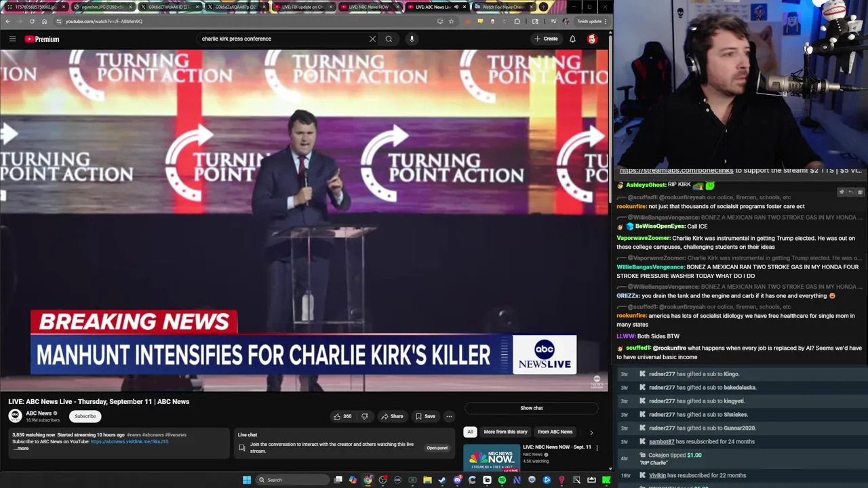Click the YouTube search magnifier button
Image resolution: width=868 pixels, height=488 pixels.
389,39
